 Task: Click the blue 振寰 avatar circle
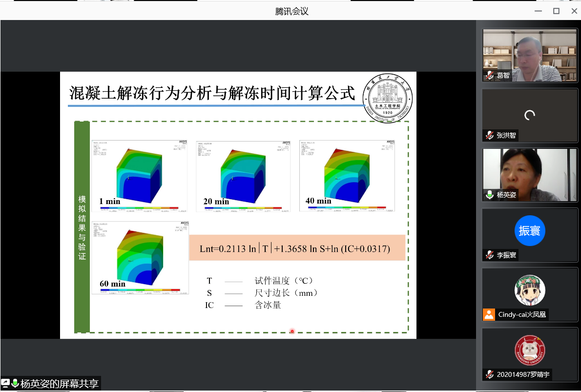[x=530, y=230]
